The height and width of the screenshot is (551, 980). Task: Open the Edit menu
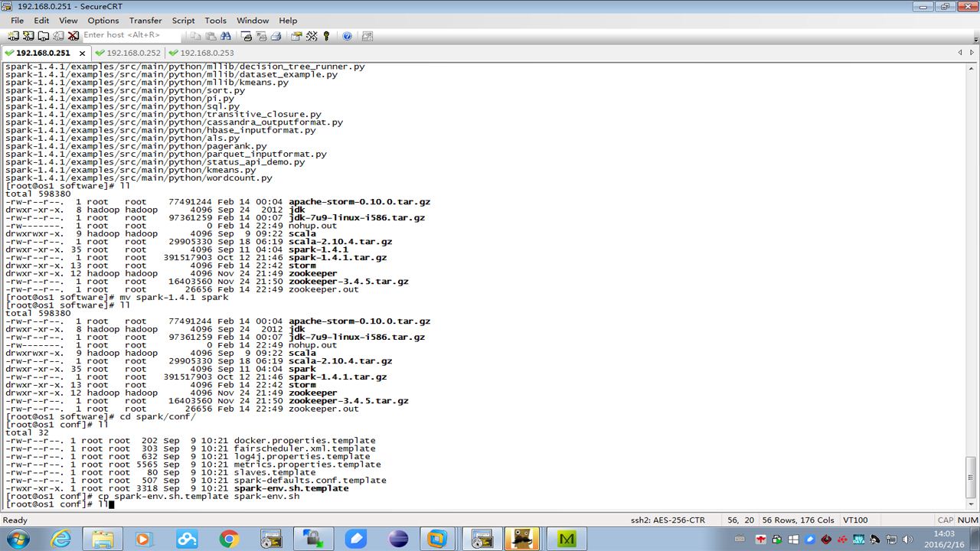tap(41, 21)
